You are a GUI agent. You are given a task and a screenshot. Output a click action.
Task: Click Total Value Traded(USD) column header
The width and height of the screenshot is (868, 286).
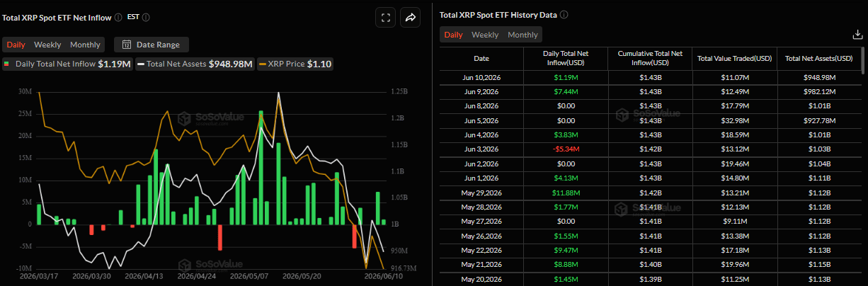click(734, 59)
